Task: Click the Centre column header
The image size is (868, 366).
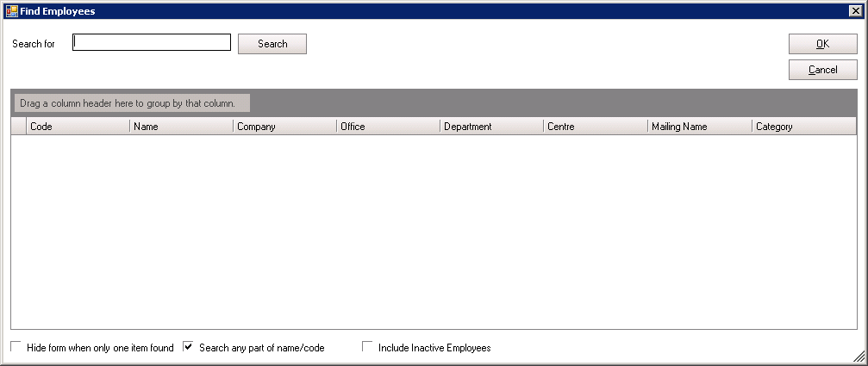Action: (x=595, y=127)
